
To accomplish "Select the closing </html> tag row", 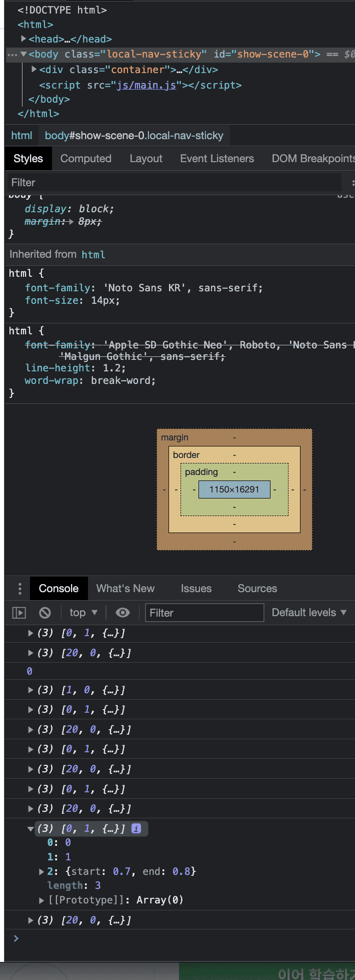I will tap(38, 114).
